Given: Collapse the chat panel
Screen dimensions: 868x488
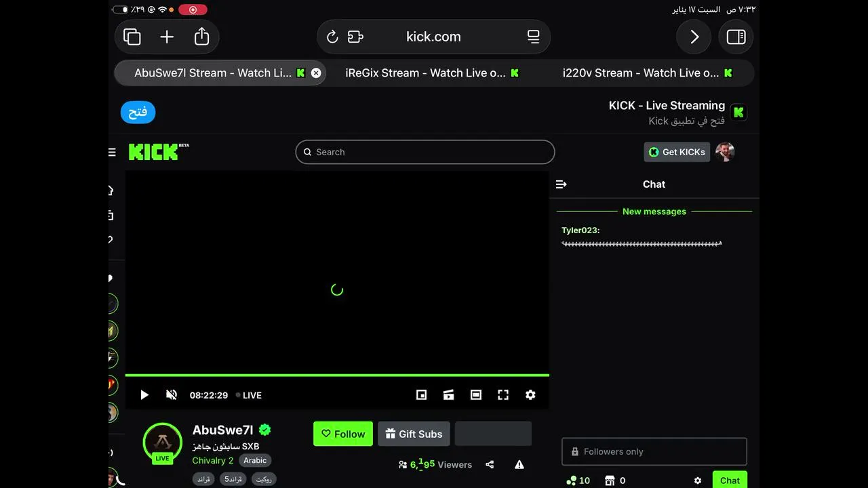Looking at the screenshot, I should point(561,184).
